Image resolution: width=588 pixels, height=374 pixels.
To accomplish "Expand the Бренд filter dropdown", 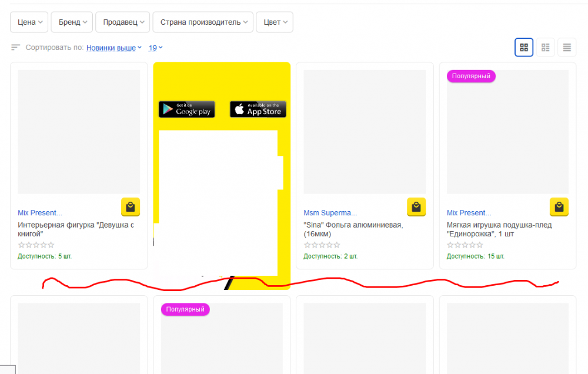I will pyautogui.click(x=73, y=22).
